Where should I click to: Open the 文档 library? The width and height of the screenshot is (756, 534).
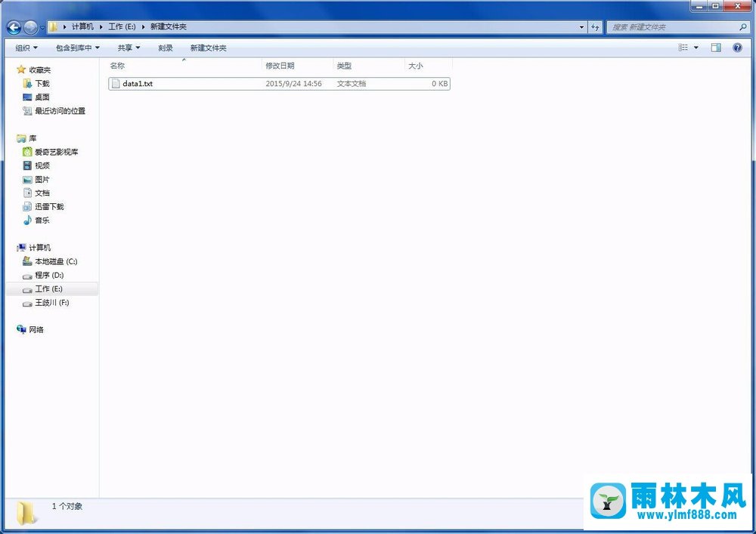(x=42, y=193)
